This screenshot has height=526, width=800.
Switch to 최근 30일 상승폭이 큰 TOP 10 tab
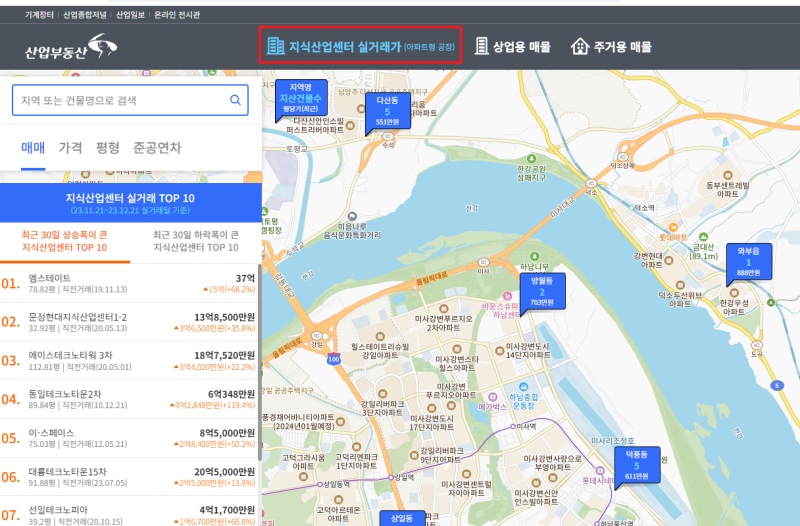click(64, 241)
